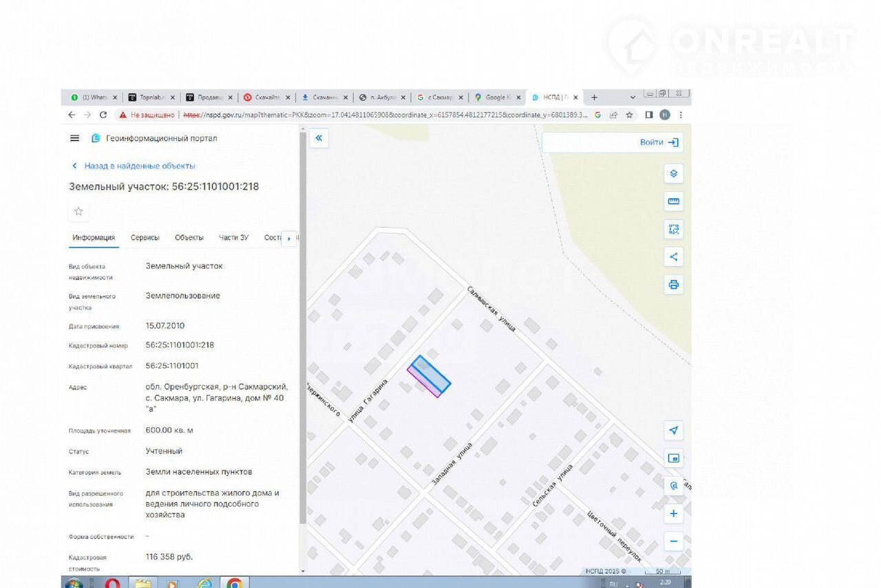881x588 pixels.
Task: Open the hamburger menu of portal
Action: point(74,138)
